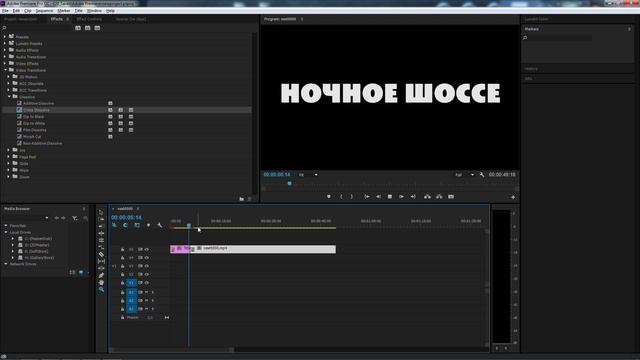Image resolution: width=640 pixels, height=360 pixels.
Task: Click the Extract button
Action: click(x=439, y=197)
